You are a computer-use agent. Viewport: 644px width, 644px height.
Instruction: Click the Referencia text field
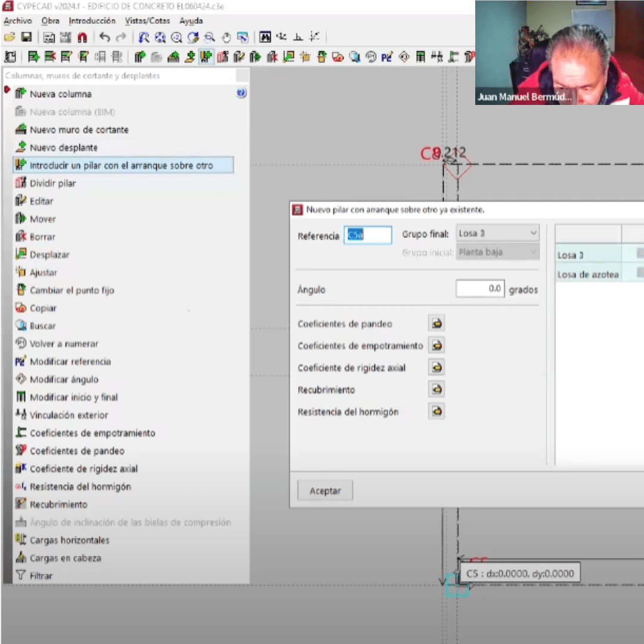(x=368, y=236)
